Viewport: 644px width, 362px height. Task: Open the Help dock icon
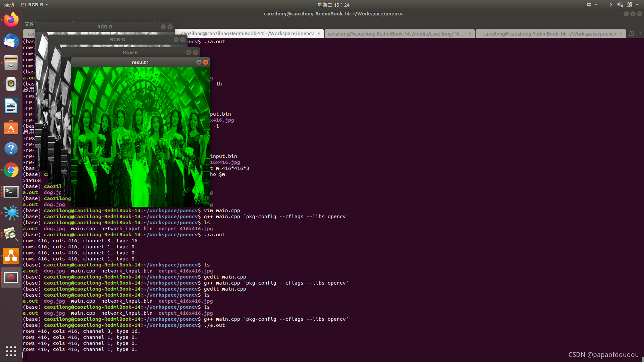coord(11,149)
